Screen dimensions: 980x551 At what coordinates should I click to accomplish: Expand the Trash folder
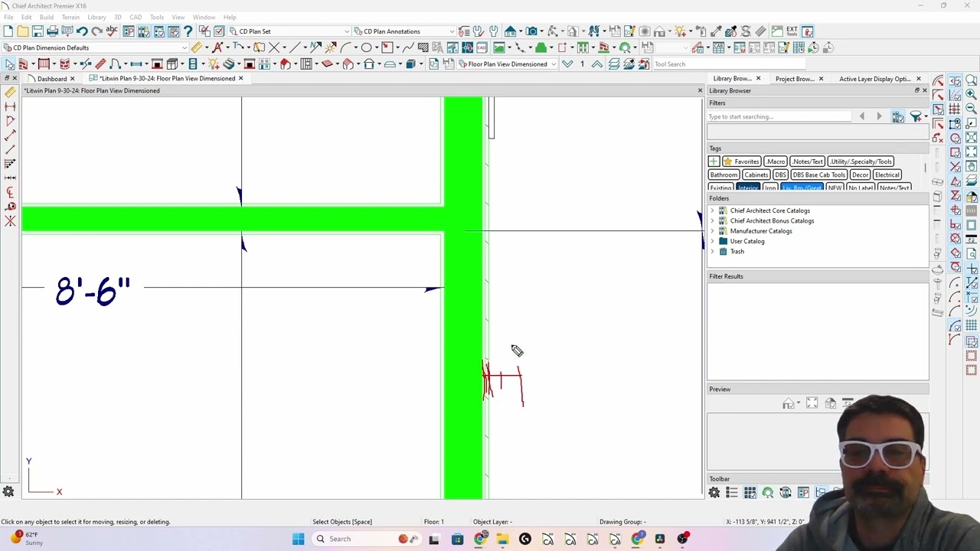tap(712, 252)
